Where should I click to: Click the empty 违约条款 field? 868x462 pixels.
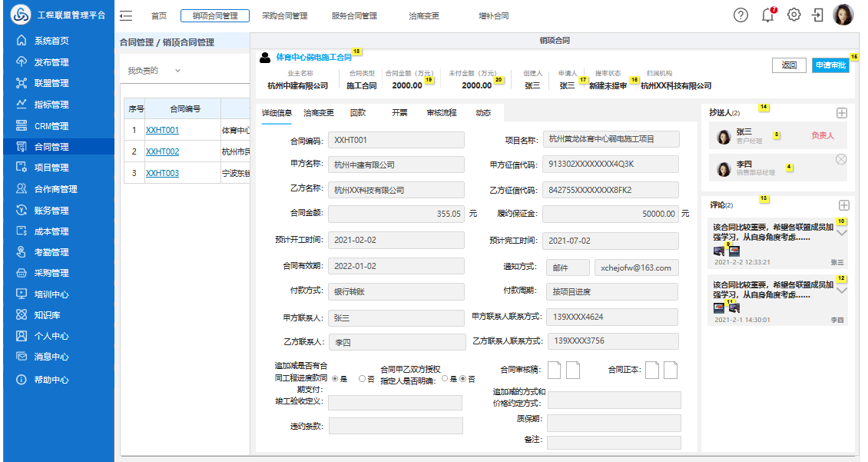[x=396, y=426]
